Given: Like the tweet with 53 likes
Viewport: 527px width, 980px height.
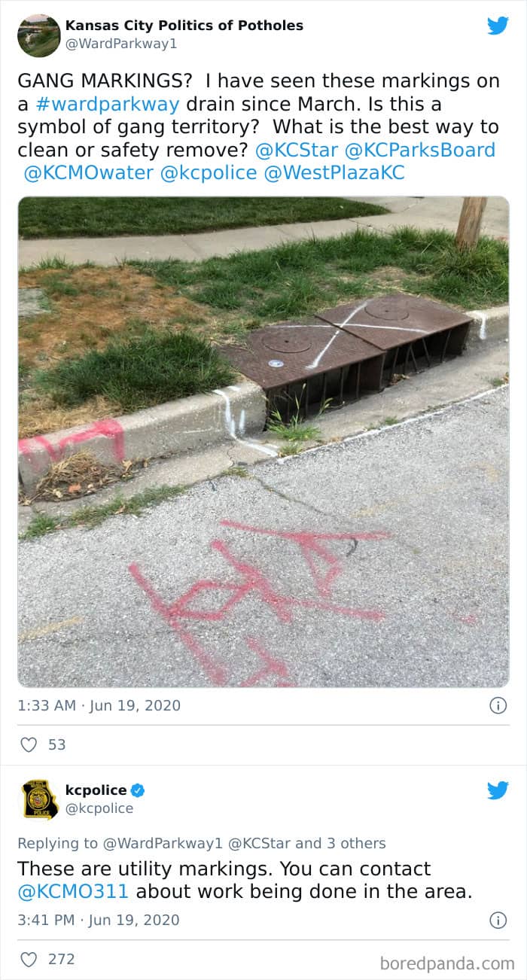Looking at the screenshot, I should [x=29, y=744].
